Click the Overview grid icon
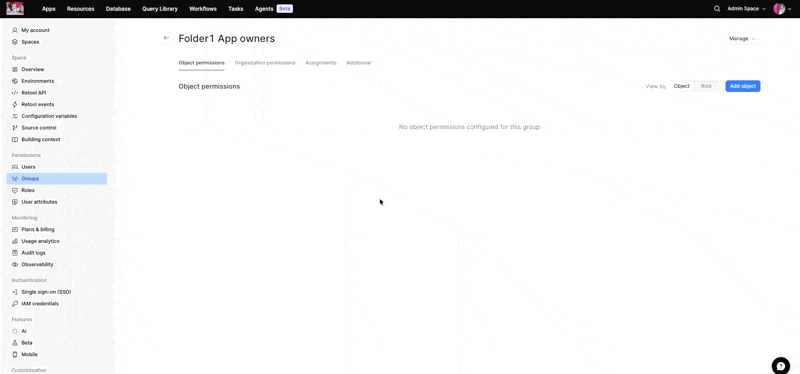800x374 pixels. click(15, 69)
